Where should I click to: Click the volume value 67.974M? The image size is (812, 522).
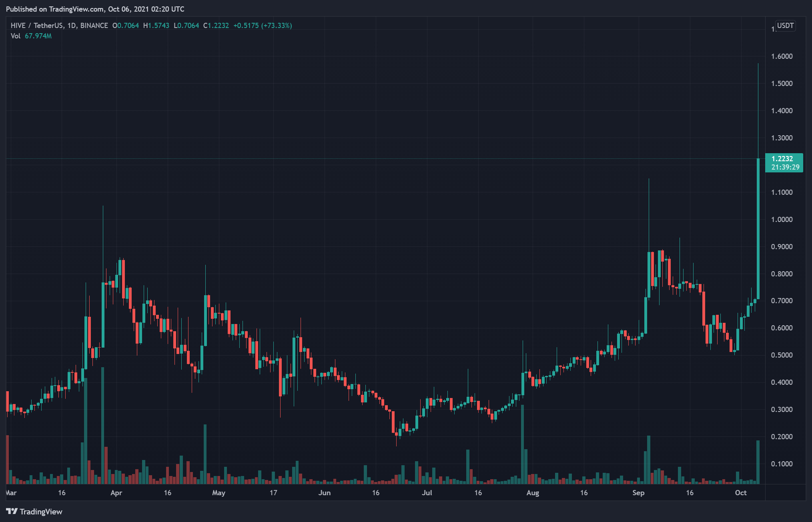38,36
